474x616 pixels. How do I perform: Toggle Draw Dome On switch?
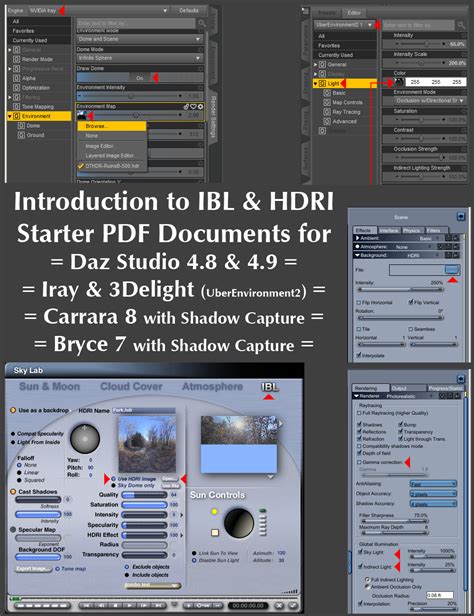click(x=140, y=78)
